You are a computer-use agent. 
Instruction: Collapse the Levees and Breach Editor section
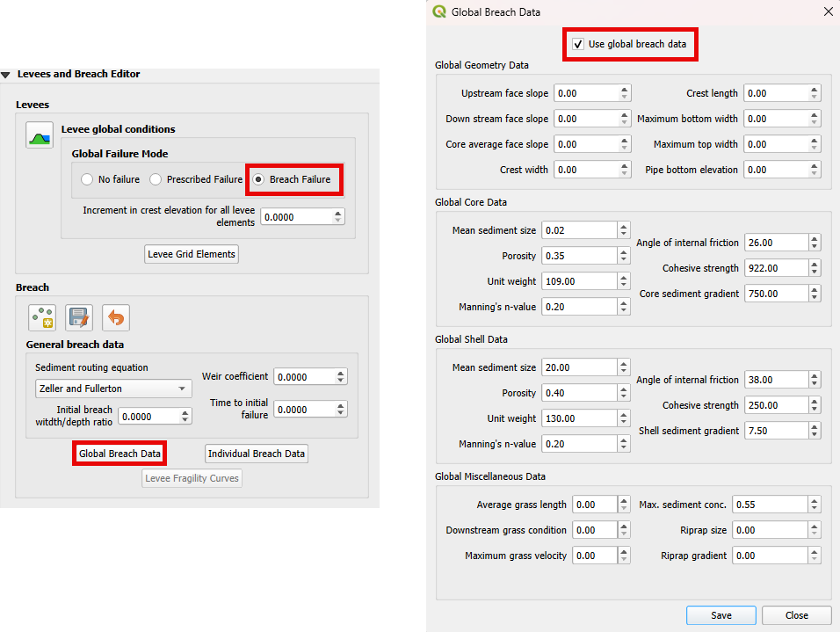click(6, 75)
